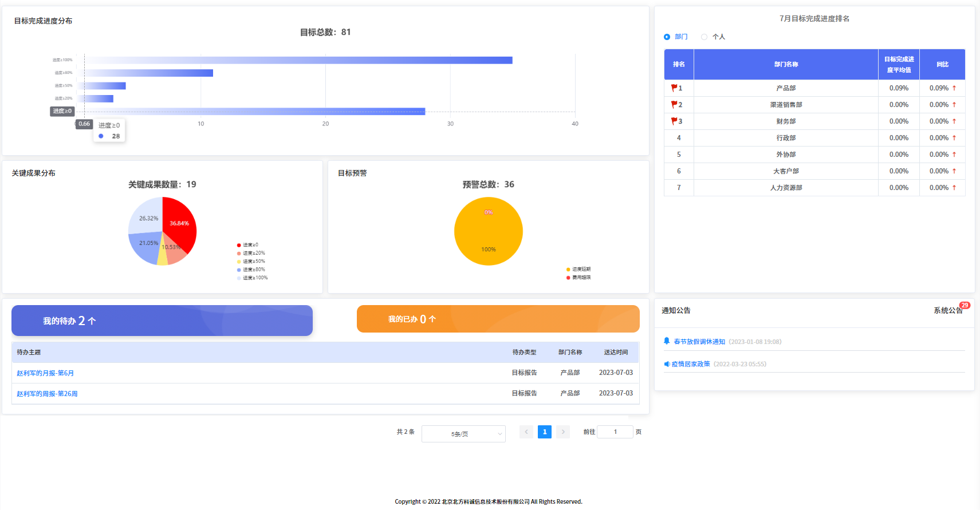Open 赵利军的月报-第6月 link
Image resolution: width=980 pixels, height=510 pixels.
pos(45,373)
